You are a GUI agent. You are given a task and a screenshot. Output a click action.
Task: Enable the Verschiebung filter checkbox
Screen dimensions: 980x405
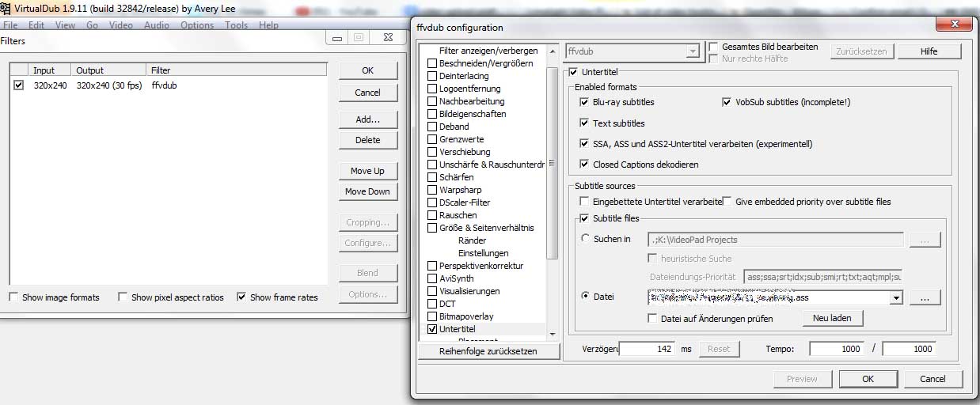[x=432, y=152]
